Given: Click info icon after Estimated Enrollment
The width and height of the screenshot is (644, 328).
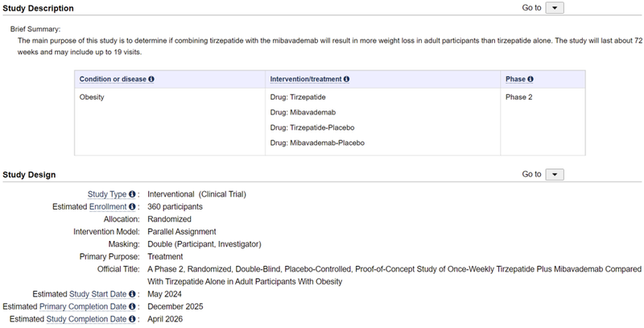Looking at the screenshot, I should click(133, 206).
